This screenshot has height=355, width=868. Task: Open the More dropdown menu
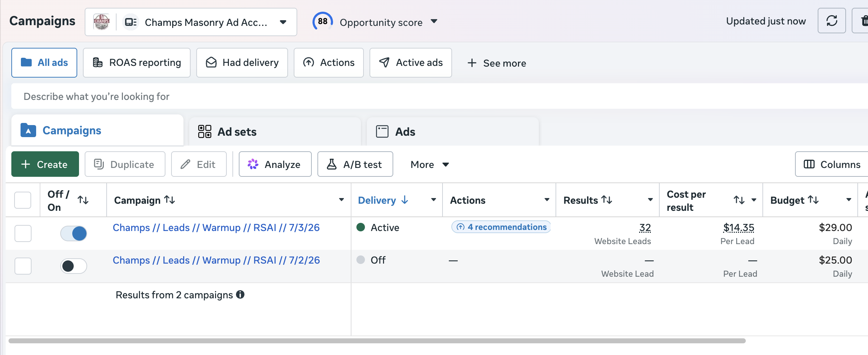coord(429,164)
